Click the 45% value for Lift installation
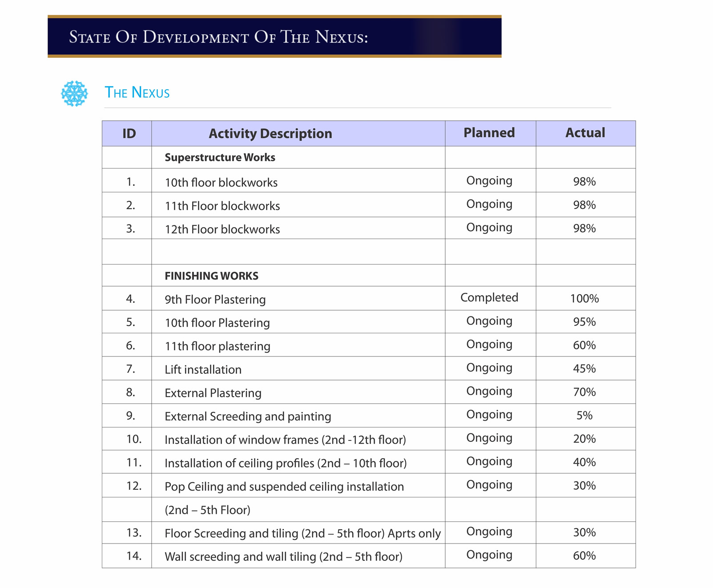The width and height of the screenshot is (713, 588). point(584,368)
